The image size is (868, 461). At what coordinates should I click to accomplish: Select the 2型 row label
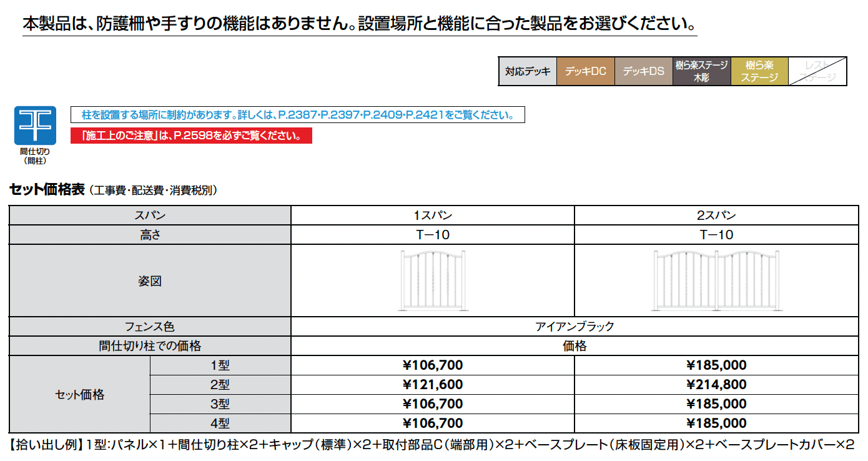pos(222,385)
